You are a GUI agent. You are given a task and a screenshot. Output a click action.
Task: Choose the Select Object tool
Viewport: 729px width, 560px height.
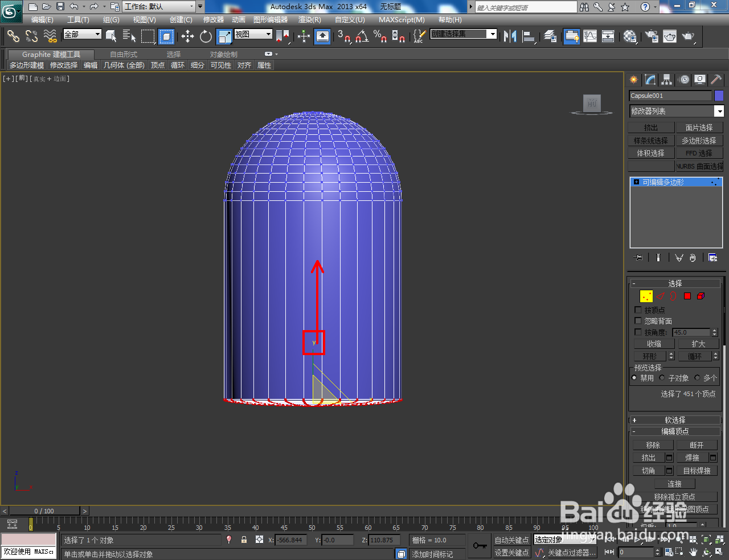click(111, 36)
